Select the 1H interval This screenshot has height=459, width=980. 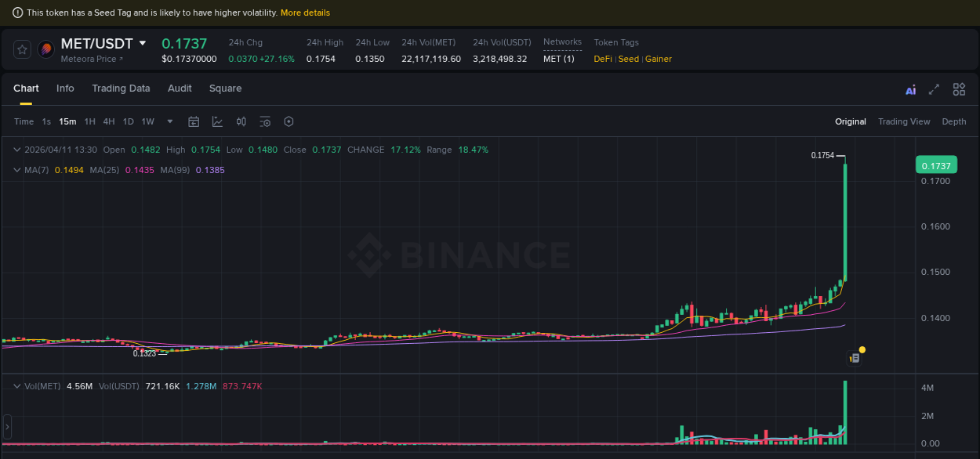(x=89, y=121)
